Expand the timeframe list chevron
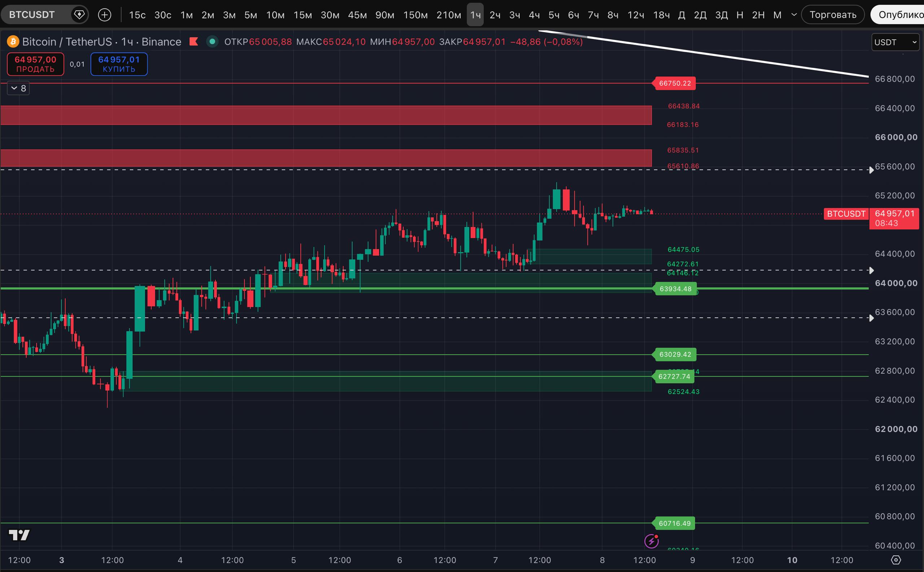Screen dimensions: 924x572 [x=794, y=15]
